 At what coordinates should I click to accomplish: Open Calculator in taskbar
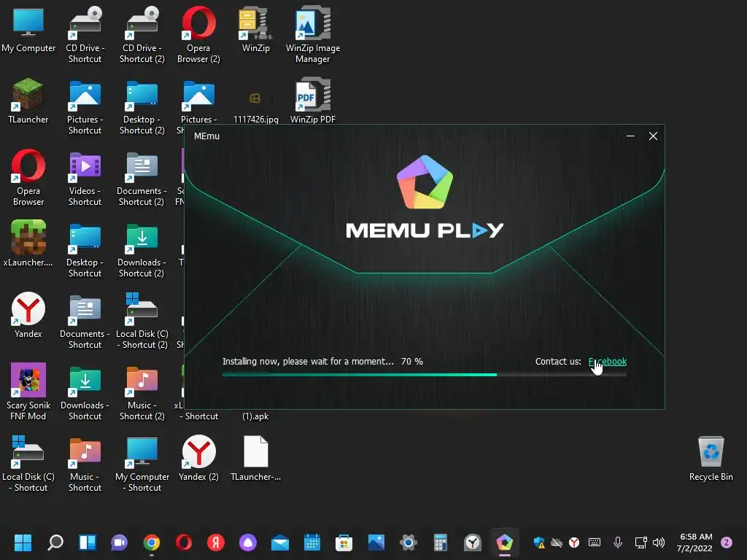click(440, 542)
